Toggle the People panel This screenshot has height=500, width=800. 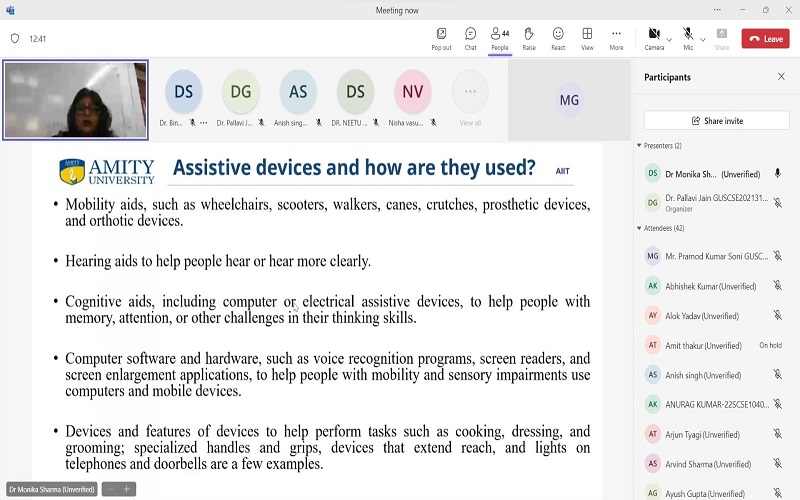[x=499, y=38]
